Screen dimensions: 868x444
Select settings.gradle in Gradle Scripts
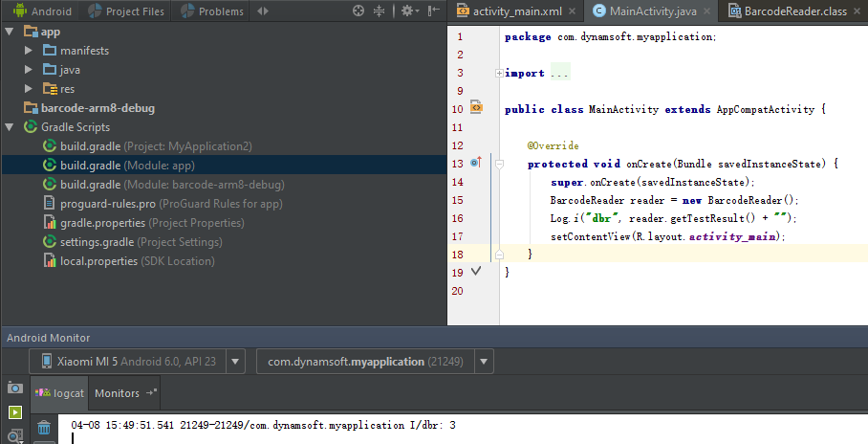point(96,241)
